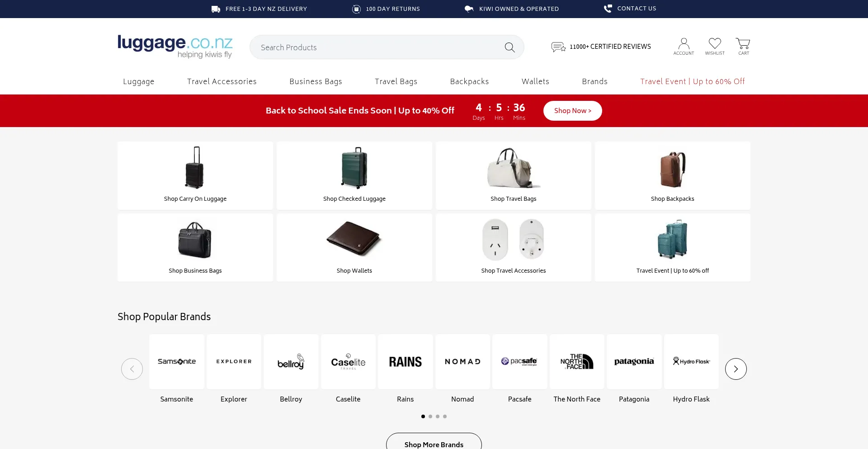Click the Samsonite brand name label

(177, 399)
